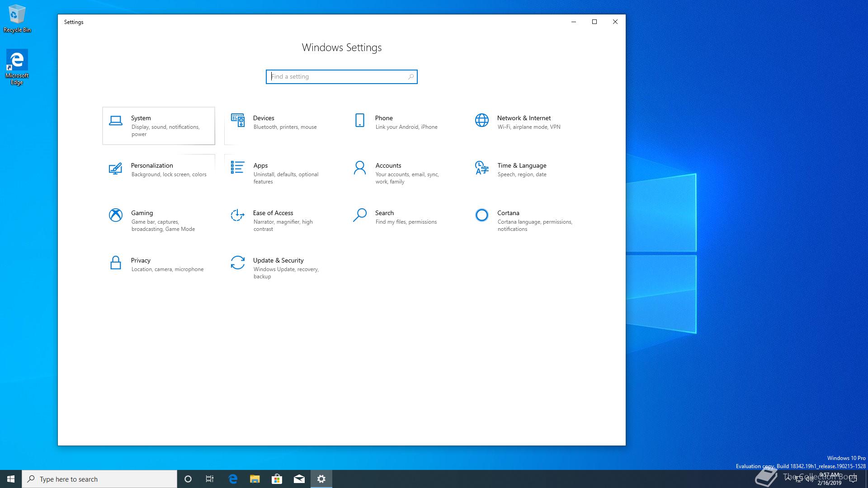868x488 pixels.
Task: Click the Settings gear on the taskbar
Action: (321, 479)
